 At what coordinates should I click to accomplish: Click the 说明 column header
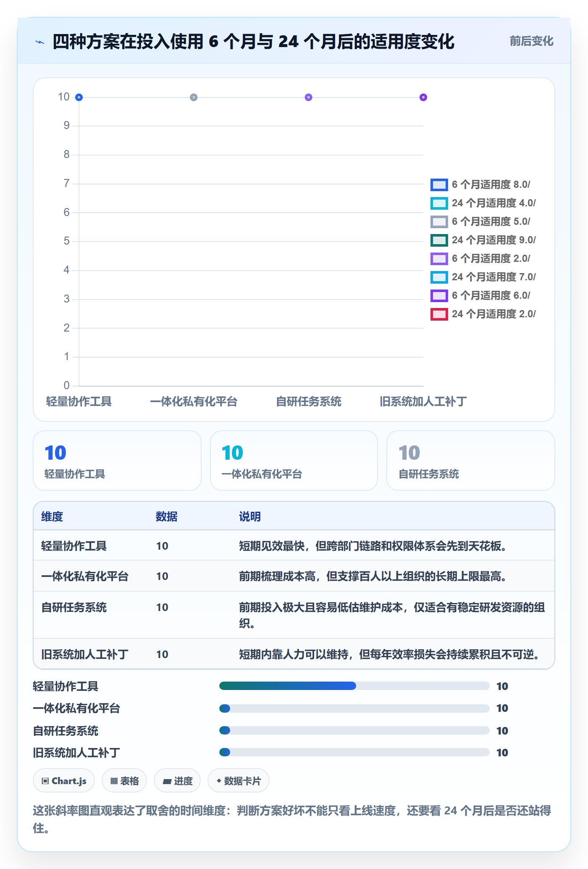[250, 516]
